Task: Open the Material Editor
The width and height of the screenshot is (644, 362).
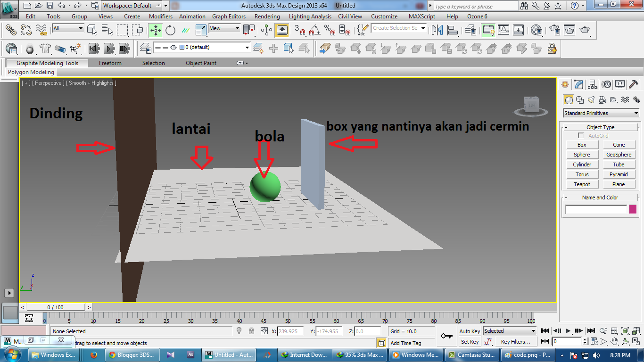Action: [536, 30]
